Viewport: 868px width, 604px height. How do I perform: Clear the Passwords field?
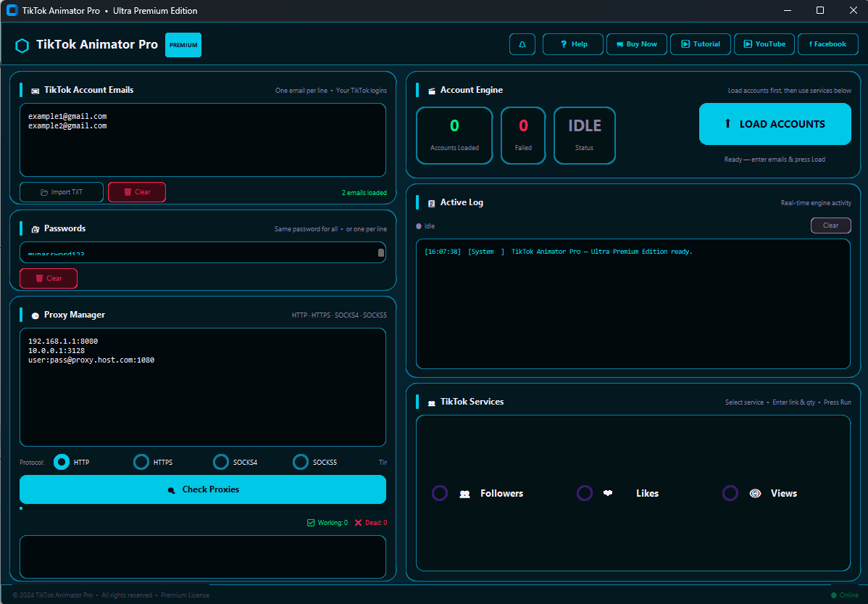tap(48, 278)
